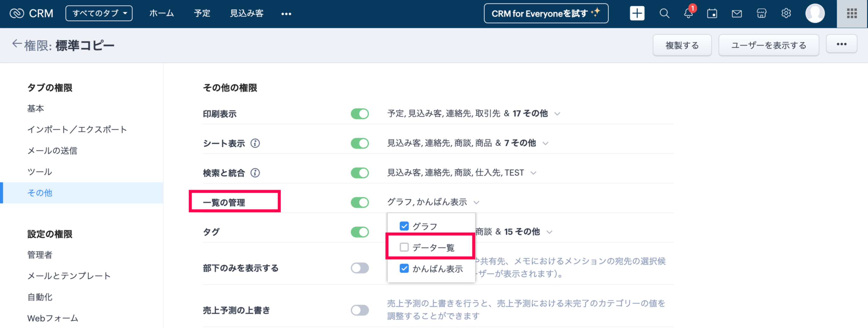
Task: Open the notifications bell icon
Action: [x=688, y=14]
